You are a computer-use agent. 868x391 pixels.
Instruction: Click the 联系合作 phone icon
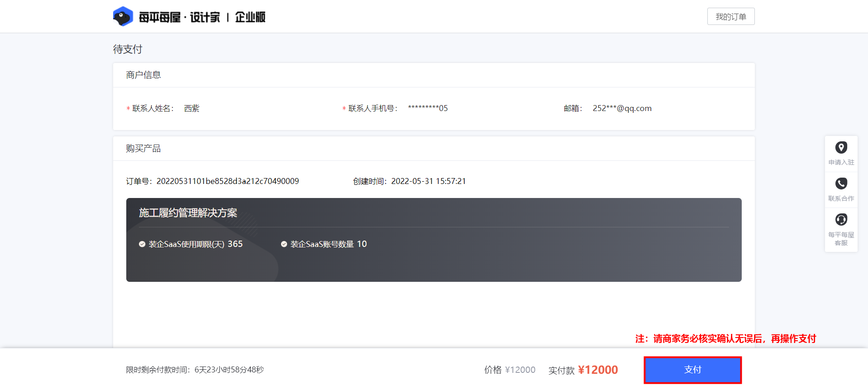click(841, 183)
